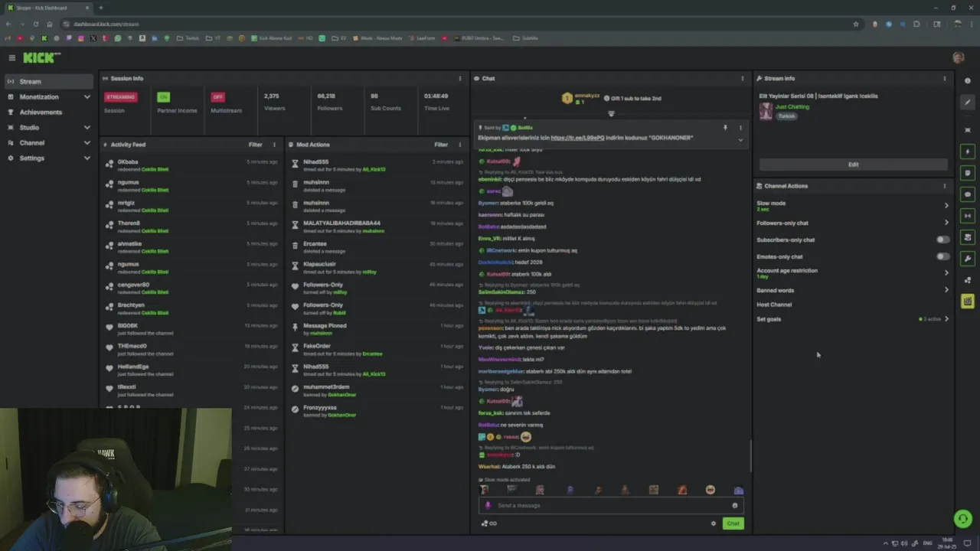980x551 pixels.
Task: Click the Send a message input field
Action: (x=611, y=505)
